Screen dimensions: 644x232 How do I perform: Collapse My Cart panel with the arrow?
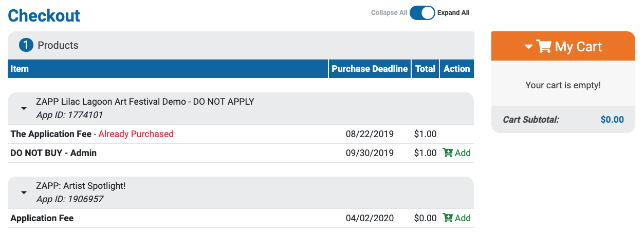(528, 47)
